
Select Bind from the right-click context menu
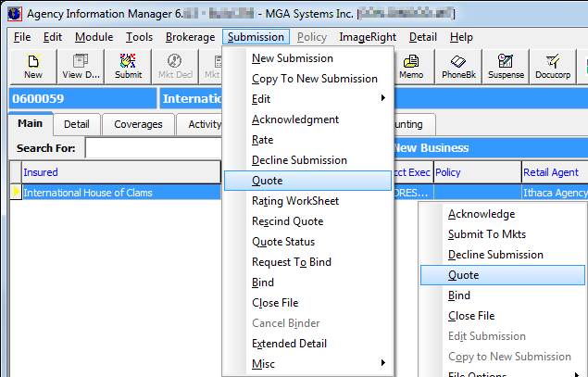459,295
